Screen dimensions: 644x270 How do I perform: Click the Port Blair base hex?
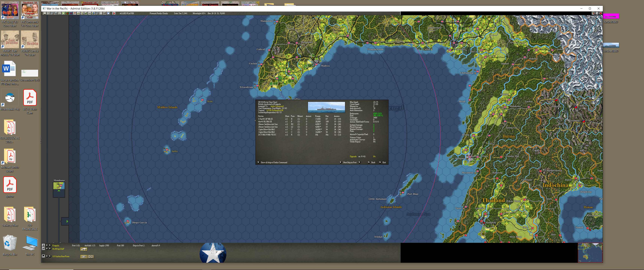[x=402, y=192]
